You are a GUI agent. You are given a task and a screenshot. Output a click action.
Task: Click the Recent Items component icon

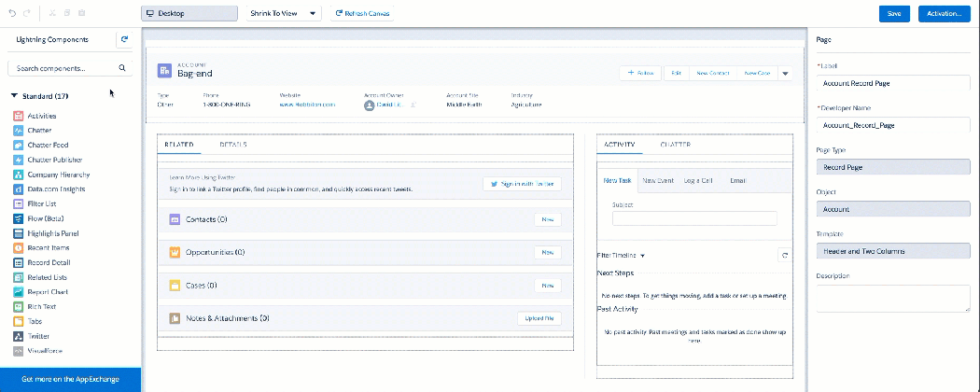tap(18, 248)
